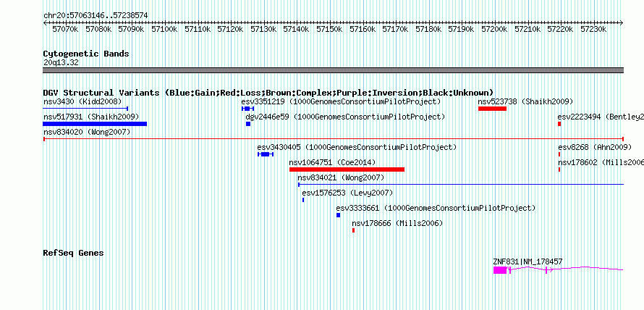This screenshot has height=310, width=644.
Task: Open esv1576253 (Levy2007) label
Action: pyautogui.click(x=347, y=193)
